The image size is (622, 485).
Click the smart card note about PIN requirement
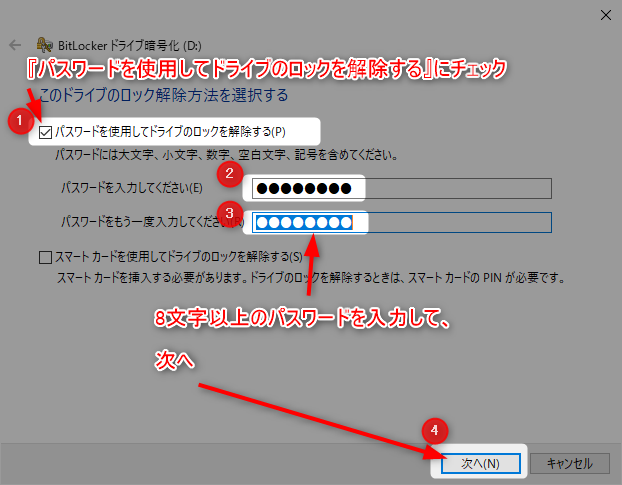[x=311, y=277]
